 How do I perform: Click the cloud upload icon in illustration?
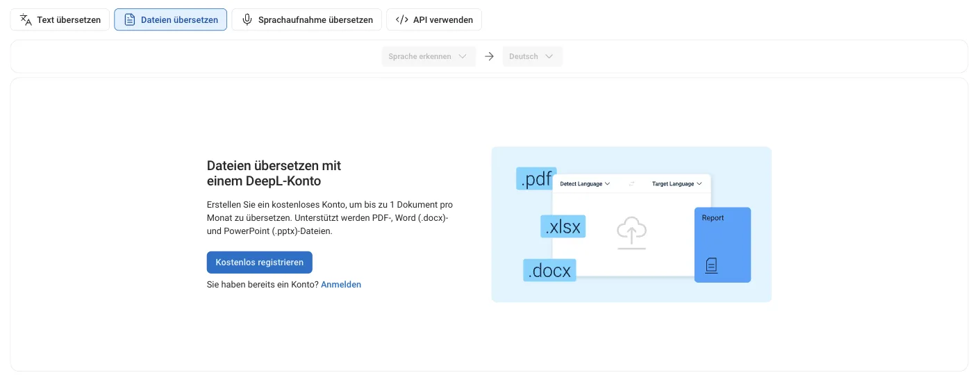coord(631,233)
